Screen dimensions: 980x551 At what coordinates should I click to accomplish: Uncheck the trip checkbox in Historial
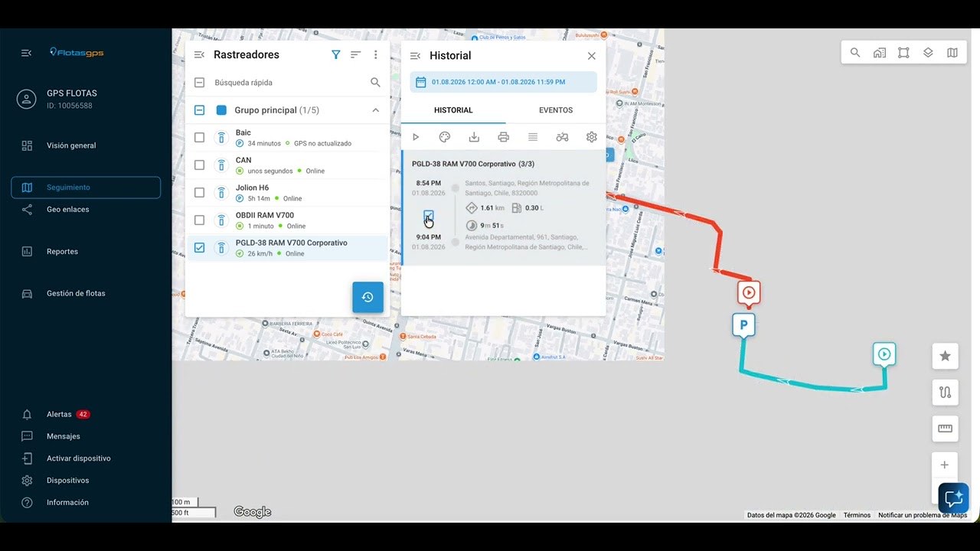pos(429,216)
